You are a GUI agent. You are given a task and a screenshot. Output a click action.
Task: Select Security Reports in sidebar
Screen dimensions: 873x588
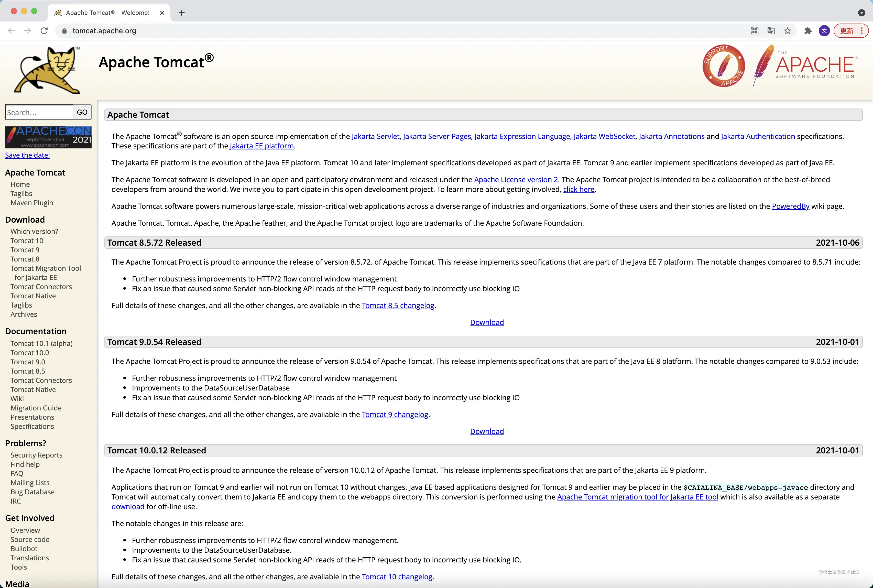point(36,455)
